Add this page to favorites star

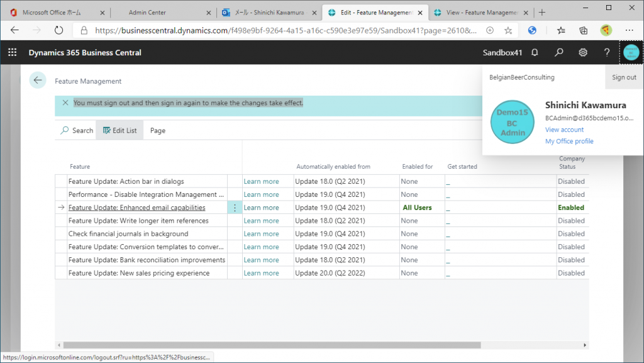508,30
